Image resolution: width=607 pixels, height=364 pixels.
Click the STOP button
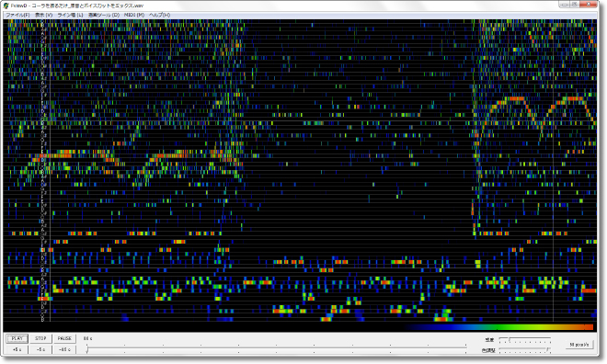(x=40, y=338)
